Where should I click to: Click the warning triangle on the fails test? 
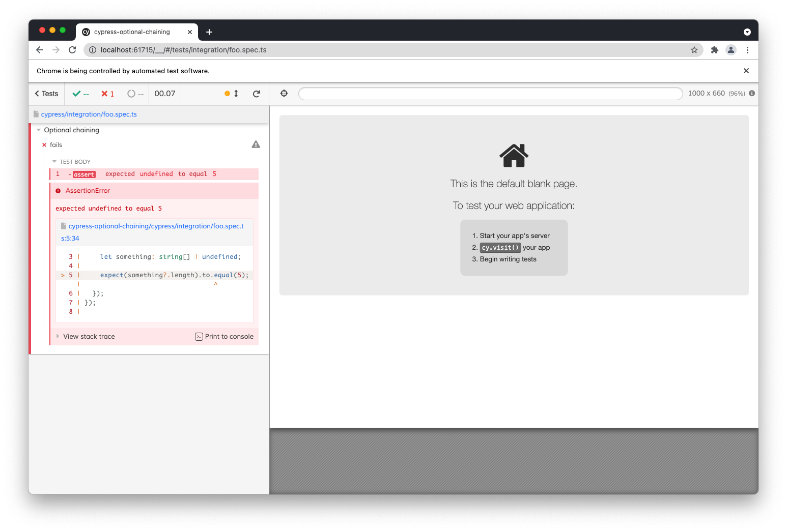click(256, 144)
